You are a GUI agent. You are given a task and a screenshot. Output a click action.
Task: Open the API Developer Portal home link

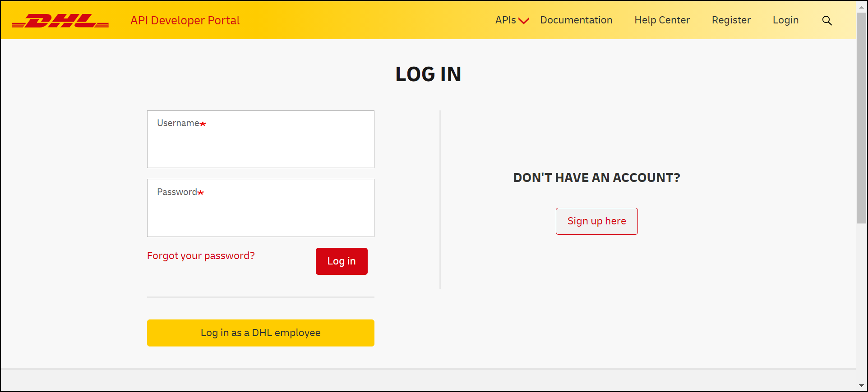click(x=185, y=20)
